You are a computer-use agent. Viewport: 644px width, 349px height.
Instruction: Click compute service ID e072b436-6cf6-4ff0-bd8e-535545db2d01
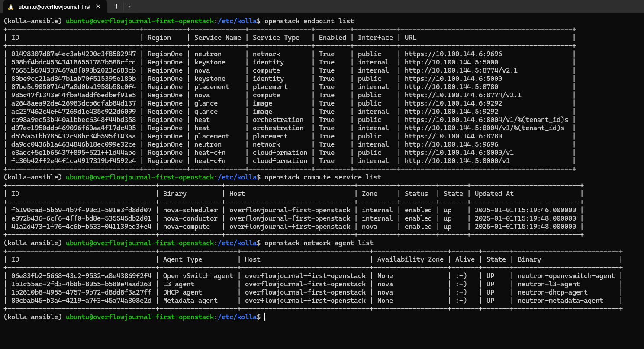[x=81, y=218]
